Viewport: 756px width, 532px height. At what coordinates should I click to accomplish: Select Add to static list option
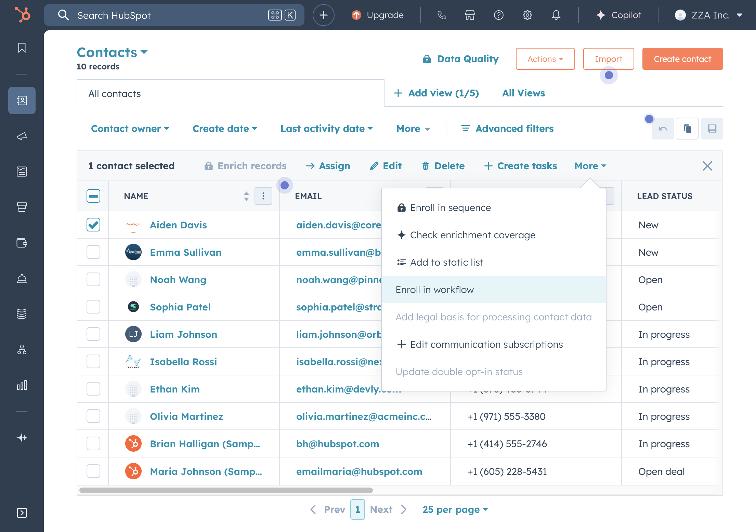click(446, 262)
